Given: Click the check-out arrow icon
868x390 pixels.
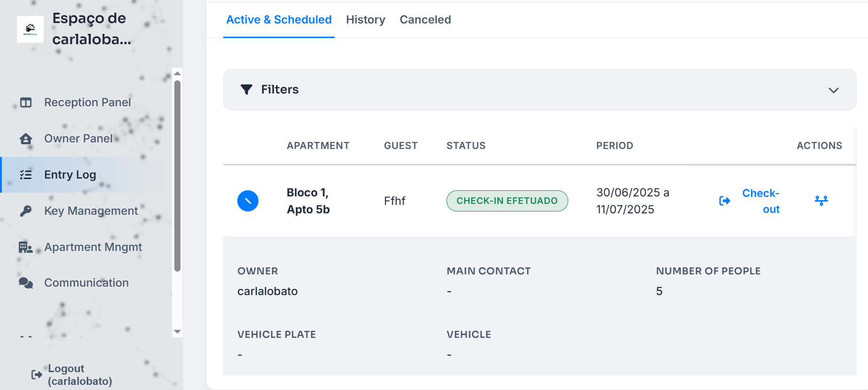Looking at the screenshot, I should [725, 201].
